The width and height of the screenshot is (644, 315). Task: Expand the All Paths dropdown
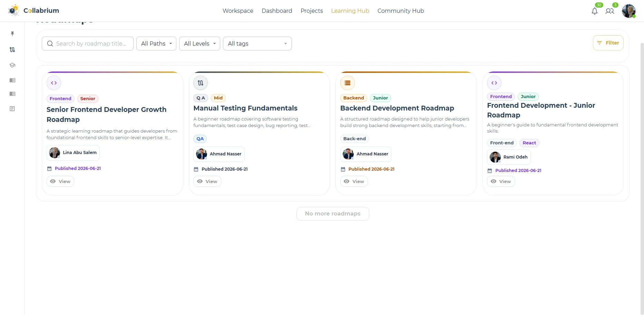[x=156, y=44]
